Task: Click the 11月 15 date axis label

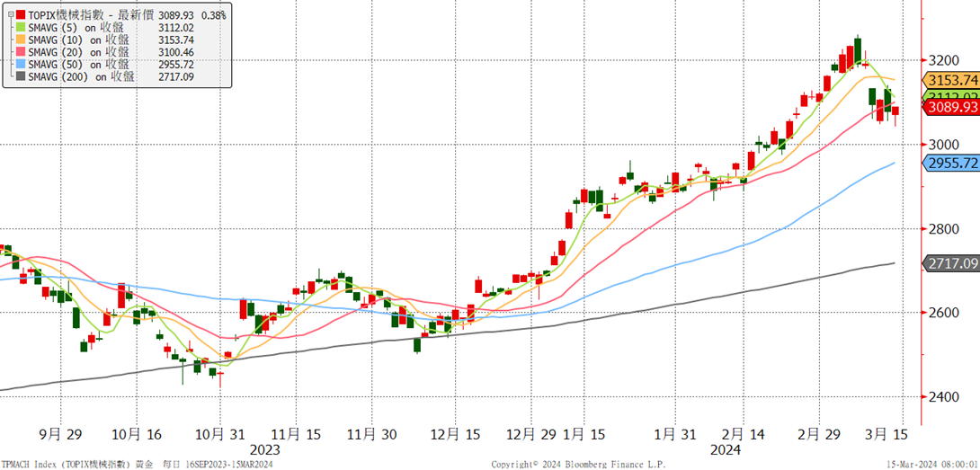Action: [x=296, y=433]
